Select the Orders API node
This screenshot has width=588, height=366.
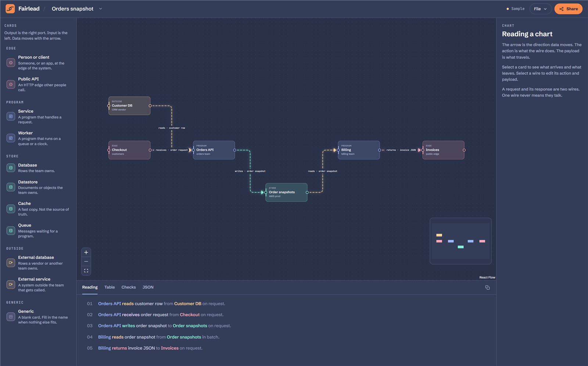coord(214,150)
